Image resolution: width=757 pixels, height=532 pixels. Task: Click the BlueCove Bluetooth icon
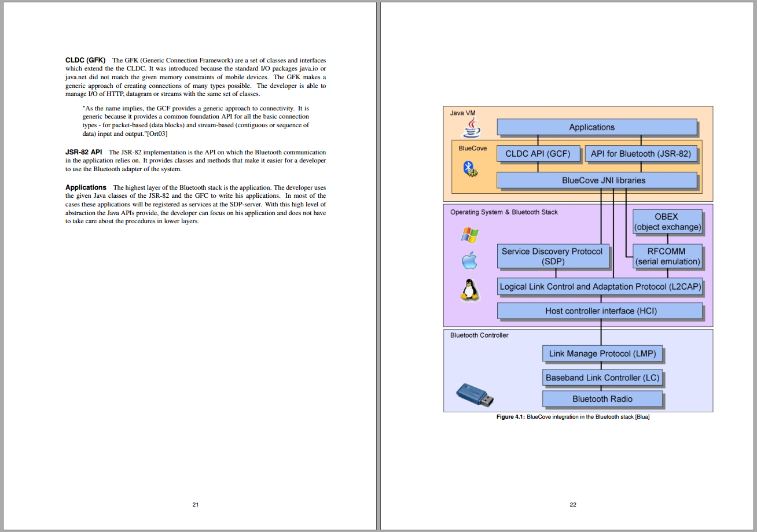(x=469, y=169)
